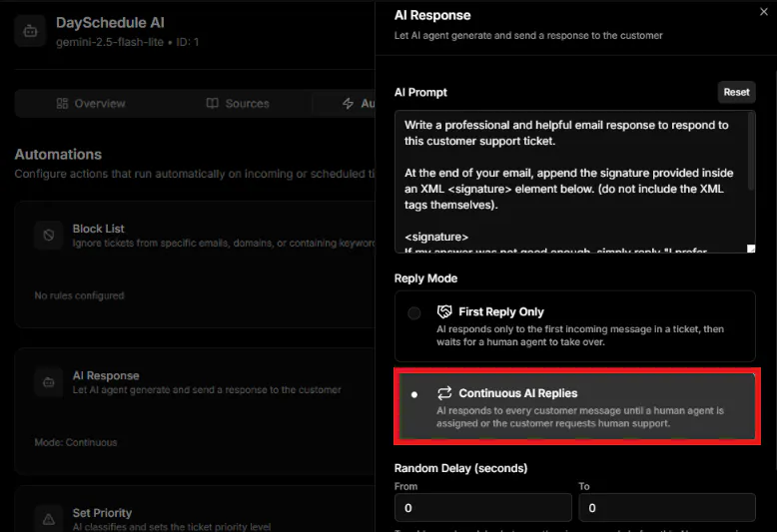The width and height of the screenshot is (777, 532).
Task: Focus the Random Delay From field
Action: pyautogui.click(x=483, y=508)
